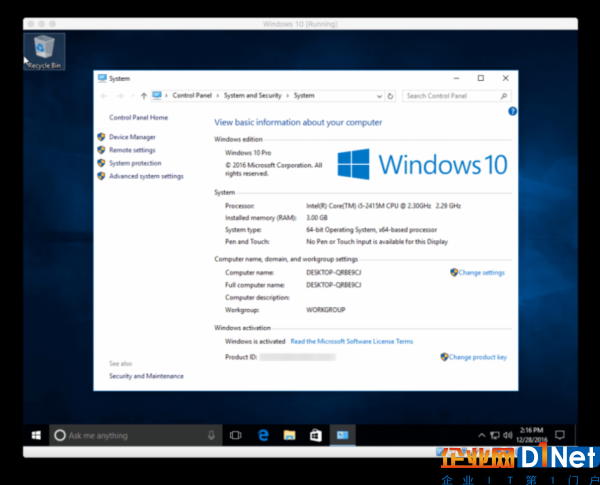Close the System window
Screen dimensions: 600x485
click(505, 78)
